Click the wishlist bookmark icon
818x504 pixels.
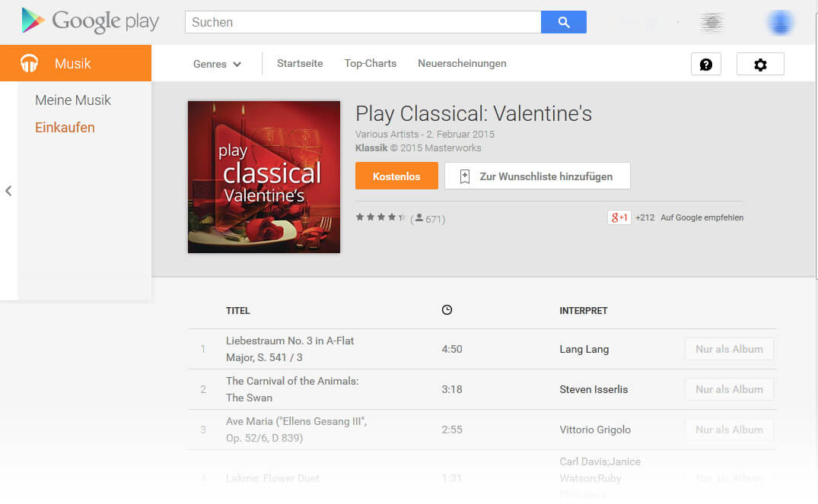click(465, 176)
